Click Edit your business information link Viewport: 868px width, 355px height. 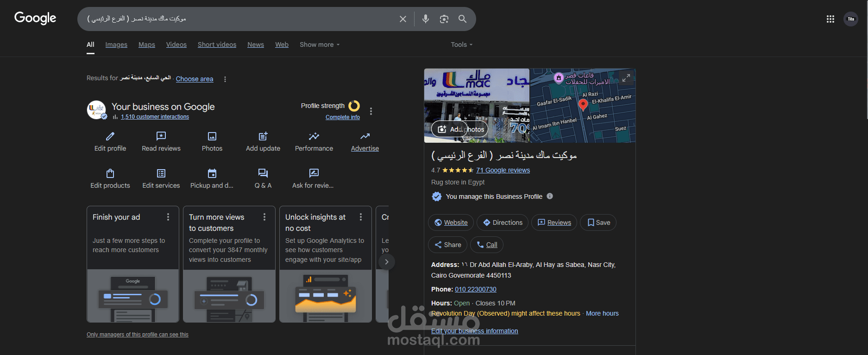(x=475, y=331)
